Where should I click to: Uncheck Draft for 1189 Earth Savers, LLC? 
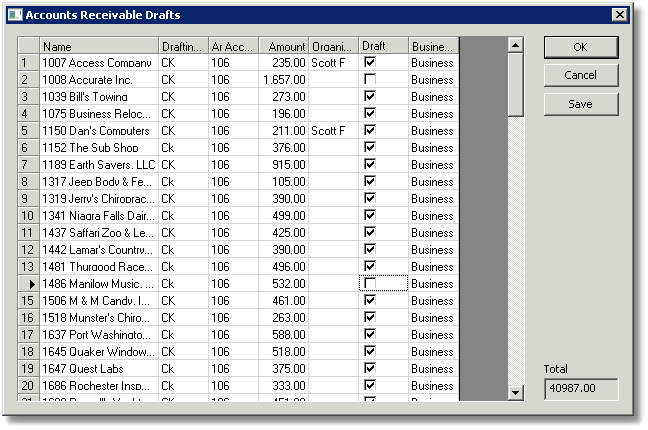pos(370,165)
